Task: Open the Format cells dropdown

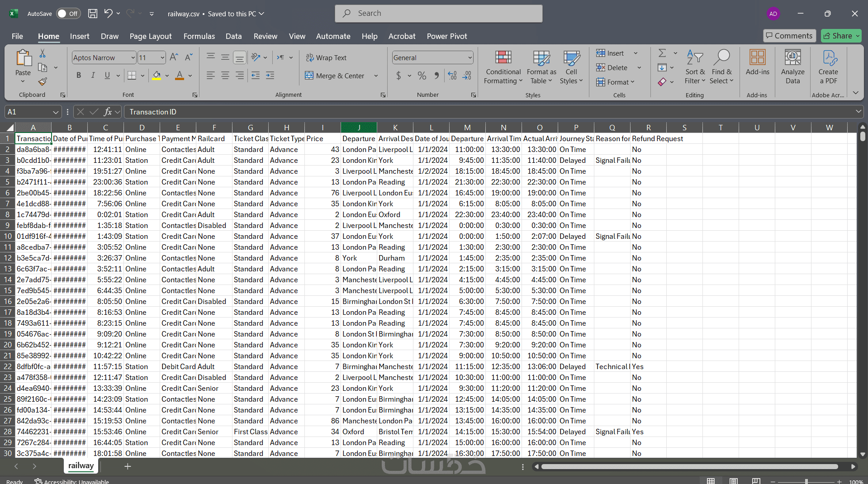Action: (615, 82)
